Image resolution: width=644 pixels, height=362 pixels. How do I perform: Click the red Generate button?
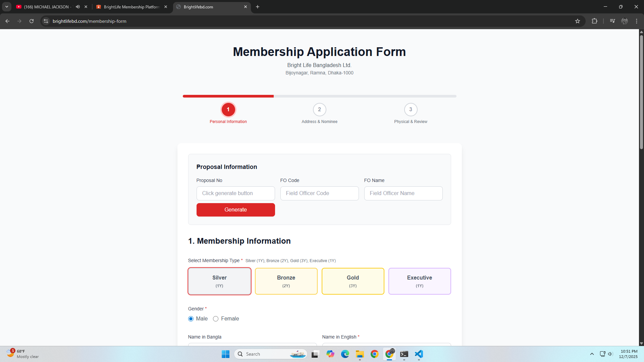point(235,210)
